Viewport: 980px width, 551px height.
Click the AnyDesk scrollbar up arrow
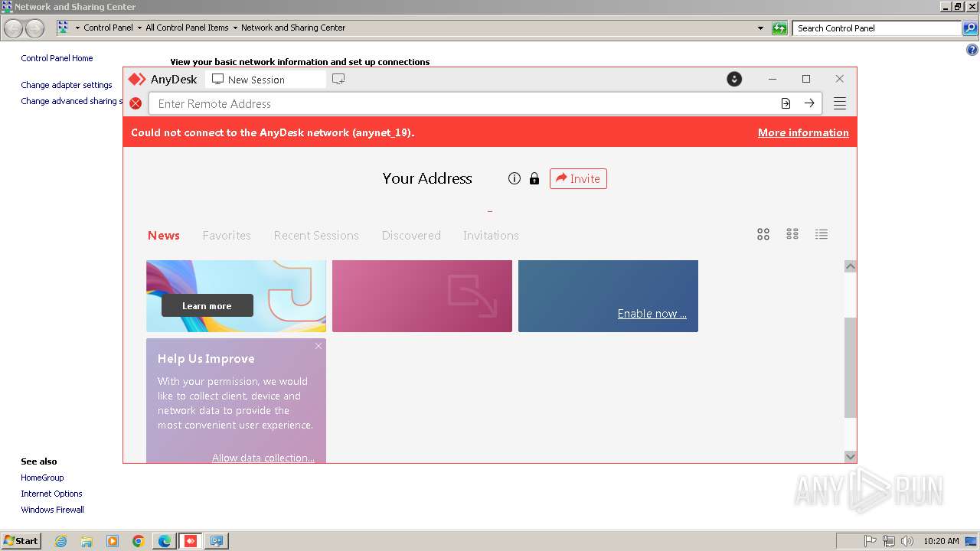pyautogui.click(x=850, y=266)
